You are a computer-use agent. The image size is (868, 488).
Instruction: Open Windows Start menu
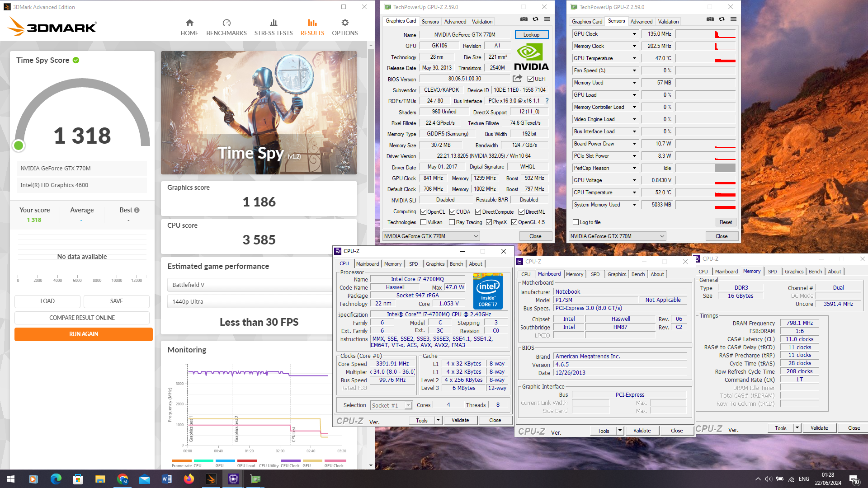[x=11, y=479]
